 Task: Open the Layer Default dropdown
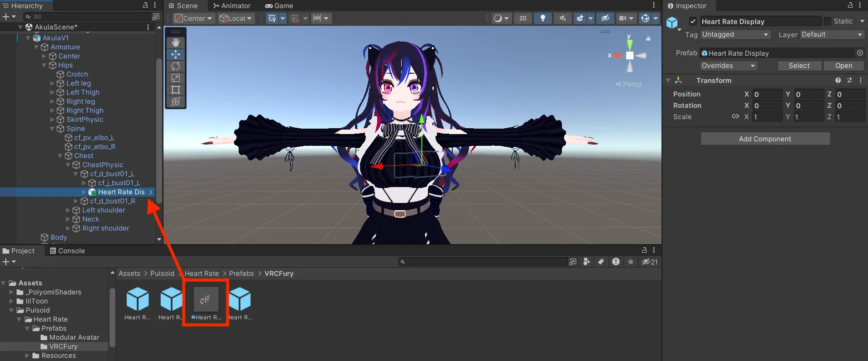(x=832, y=34)
